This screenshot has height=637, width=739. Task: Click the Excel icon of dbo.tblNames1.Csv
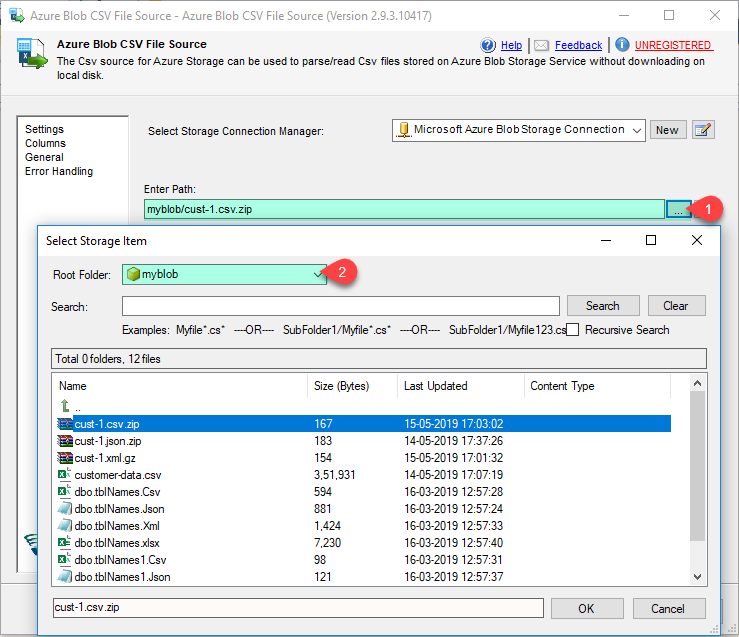[x=65, y=559]
